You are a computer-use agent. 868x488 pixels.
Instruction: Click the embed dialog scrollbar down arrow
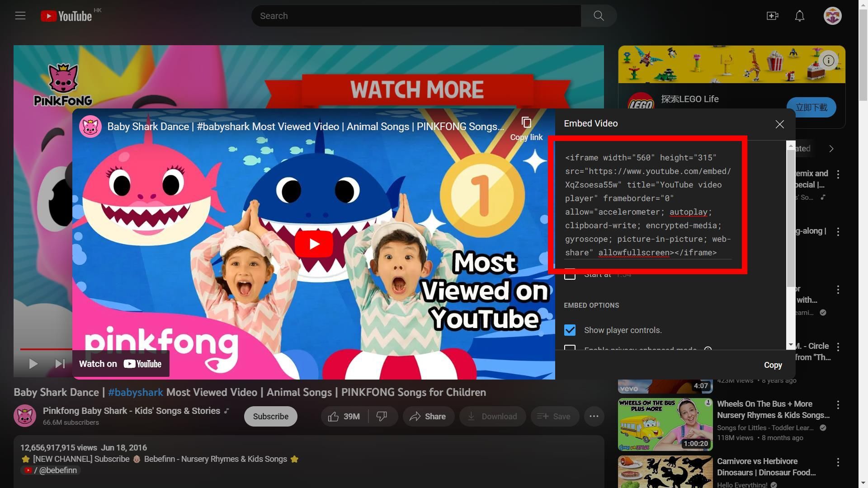click(791, 345)
